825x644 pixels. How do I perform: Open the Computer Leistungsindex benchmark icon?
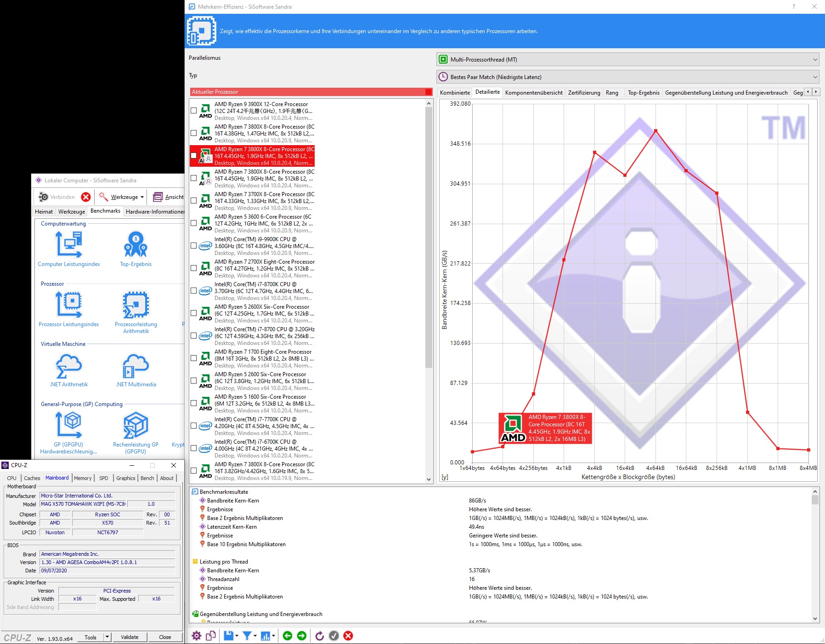point(69,244)
